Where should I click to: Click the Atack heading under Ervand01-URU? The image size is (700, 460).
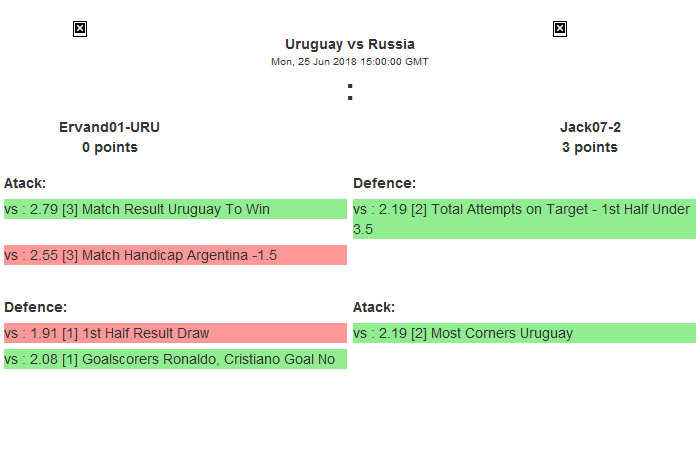(25, 183)
